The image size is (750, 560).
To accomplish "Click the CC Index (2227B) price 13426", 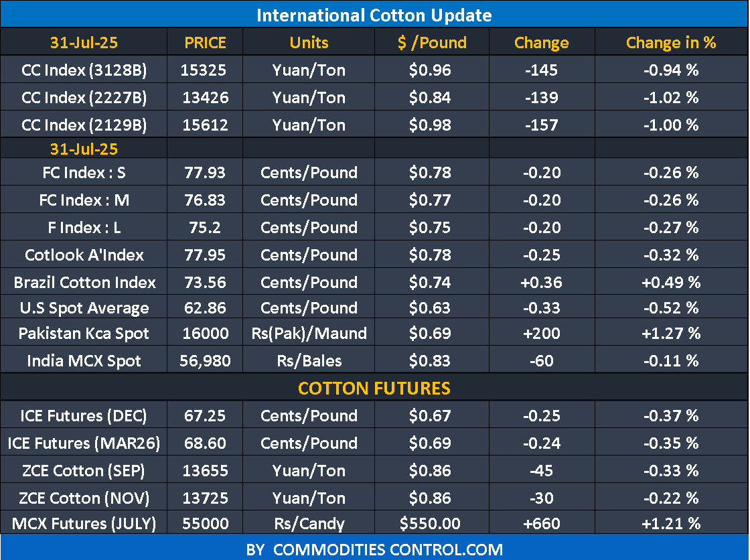I will point(205,98).
